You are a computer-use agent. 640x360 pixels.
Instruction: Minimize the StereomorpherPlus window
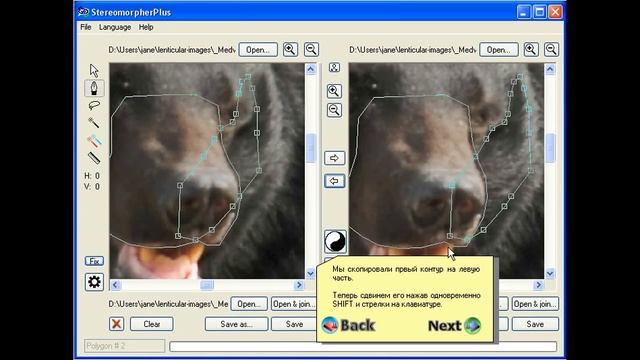(x=524, y=12)
